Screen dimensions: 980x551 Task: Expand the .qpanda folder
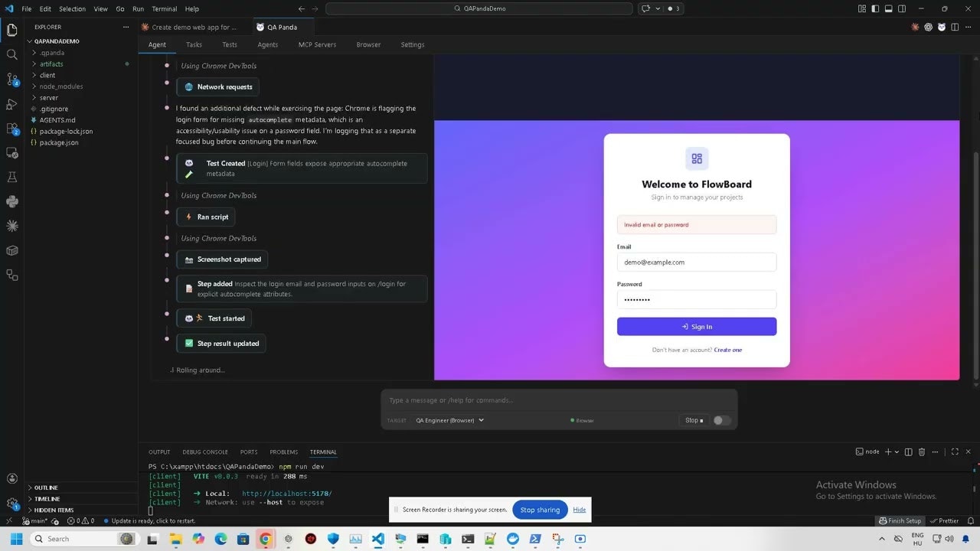52,53
